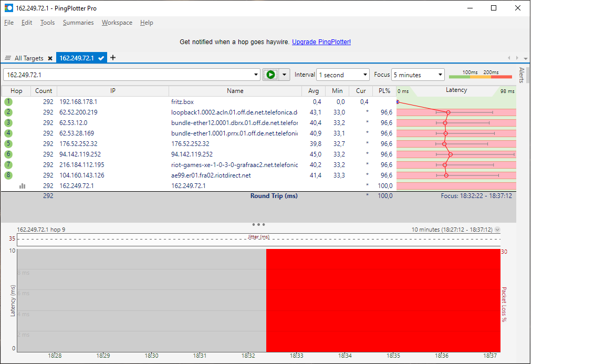Click the hop 2 latency graph marker

448,112
